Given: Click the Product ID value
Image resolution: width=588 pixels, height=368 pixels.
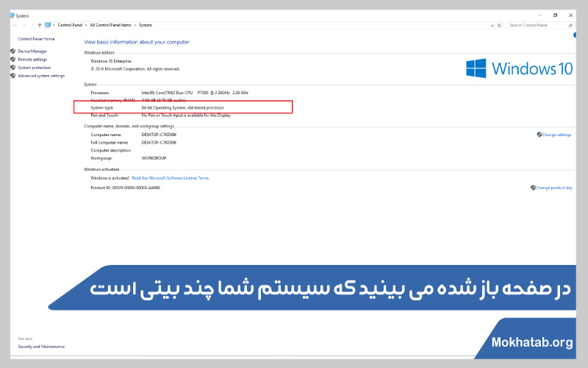Looking at the screenshot, I should 136,188.
